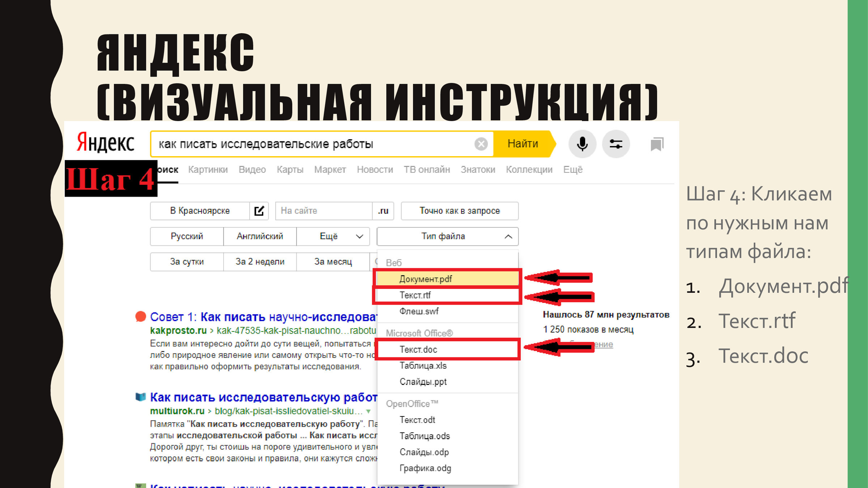The height and width of the screenshot is (488, 868).
Task: Enable the Точно как в запросе filter
Action: tap(459, 211)
